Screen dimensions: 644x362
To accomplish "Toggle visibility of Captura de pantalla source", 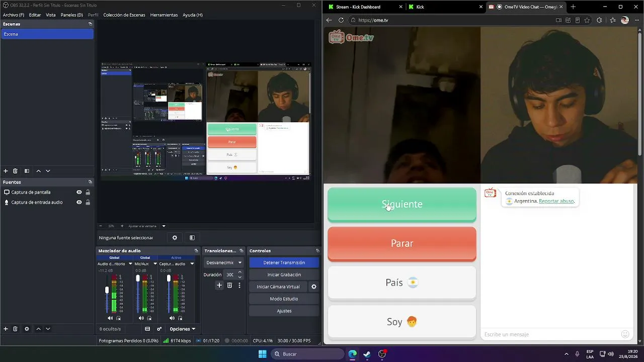I will pos(79,192).
